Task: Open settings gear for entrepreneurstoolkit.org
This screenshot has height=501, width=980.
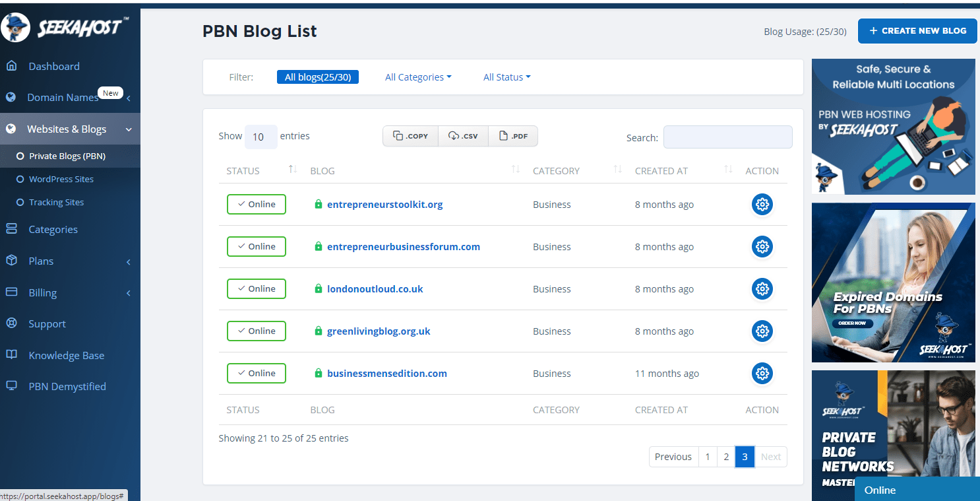Action: click(x=762, y=204)
